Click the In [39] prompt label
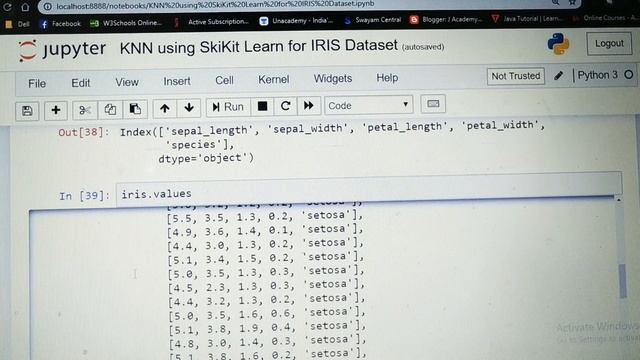 point(84,196)
